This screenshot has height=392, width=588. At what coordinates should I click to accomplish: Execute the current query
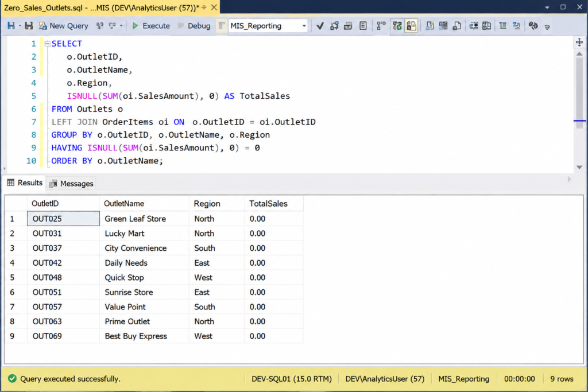tap(151, 26)
